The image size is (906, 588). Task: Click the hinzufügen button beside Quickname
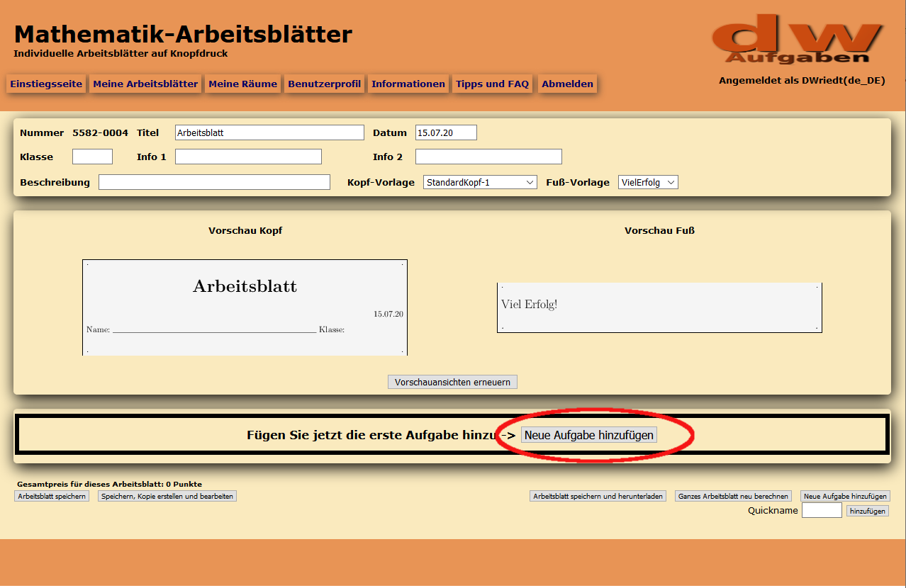click(x=868, y=511)
